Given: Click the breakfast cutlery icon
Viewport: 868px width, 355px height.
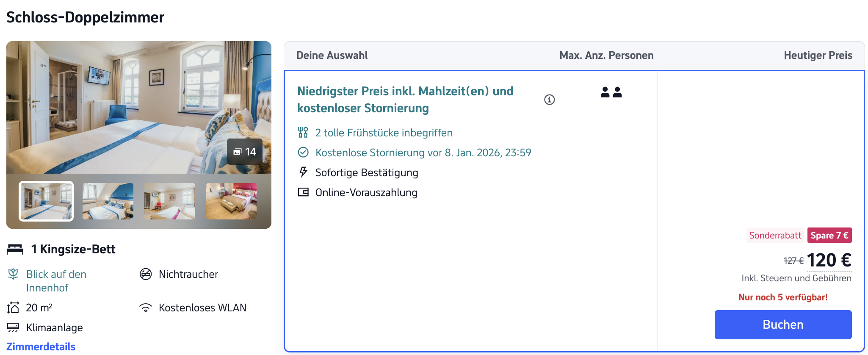Looking at the screenshot, I should 303,133.
